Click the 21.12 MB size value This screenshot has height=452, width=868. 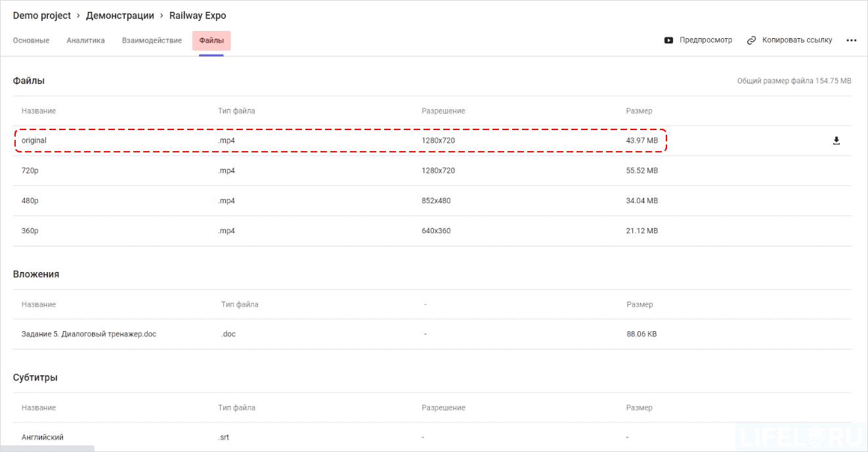642,231
